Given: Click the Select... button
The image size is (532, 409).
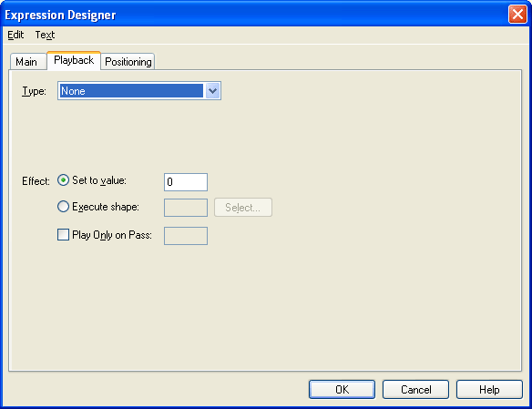Looking at the screenshot, I should pyautogui.click(x=243, y=207).
